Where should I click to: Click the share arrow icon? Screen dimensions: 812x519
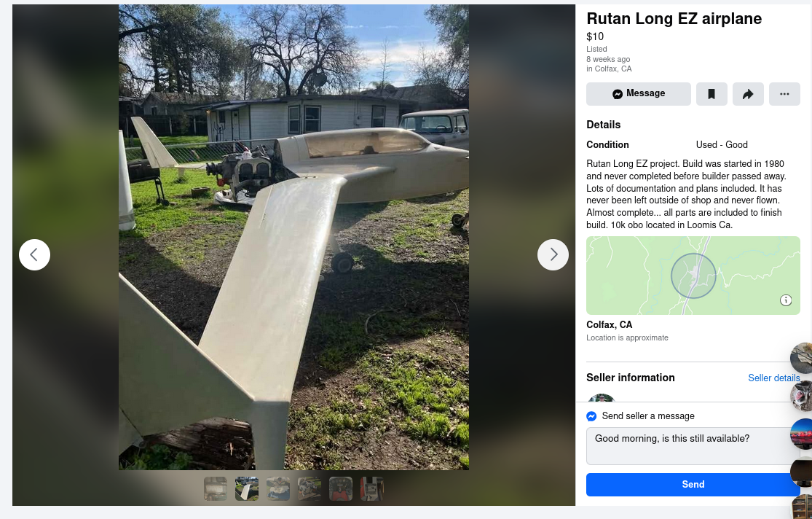748,94
